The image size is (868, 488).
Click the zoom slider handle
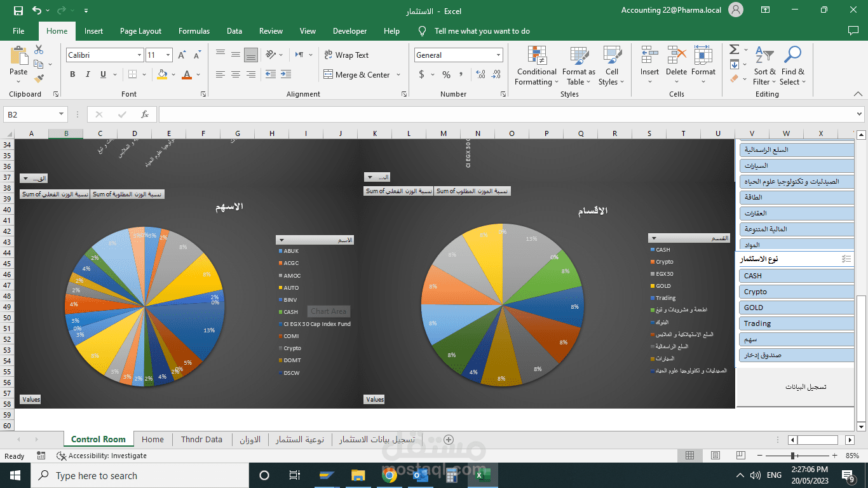tap(793, 456)
